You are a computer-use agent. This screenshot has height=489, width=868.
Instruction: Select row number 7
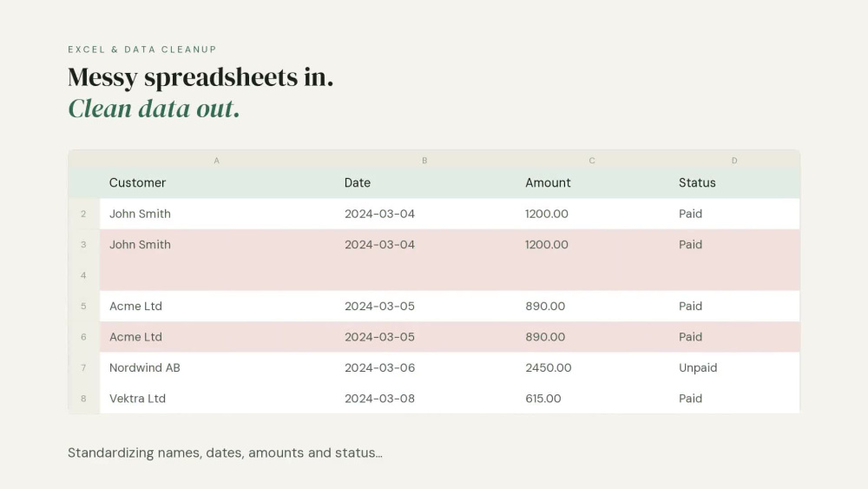click(x=83, y=367)
